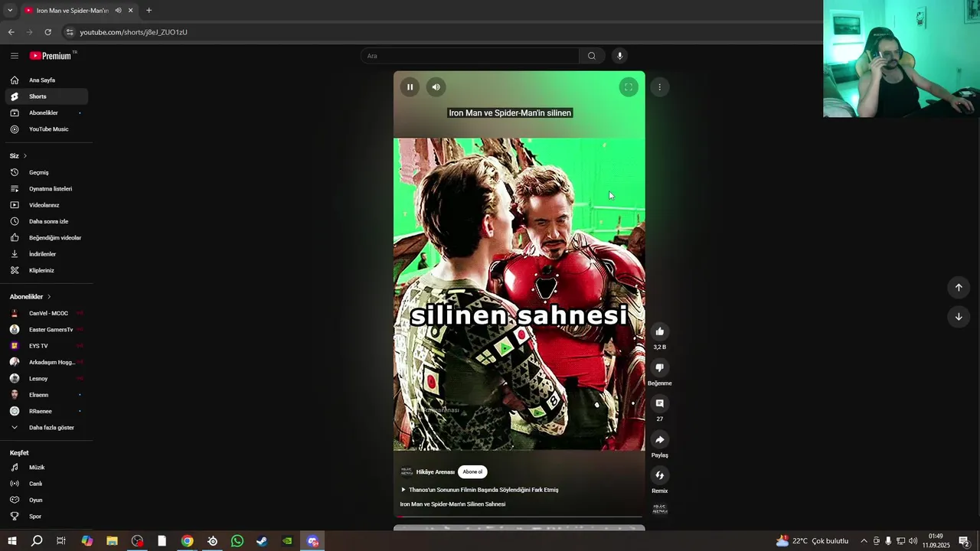The height and width of the screenshot is (551, 980).
Task: Open Windows Start menu
Action: [12, 541]
